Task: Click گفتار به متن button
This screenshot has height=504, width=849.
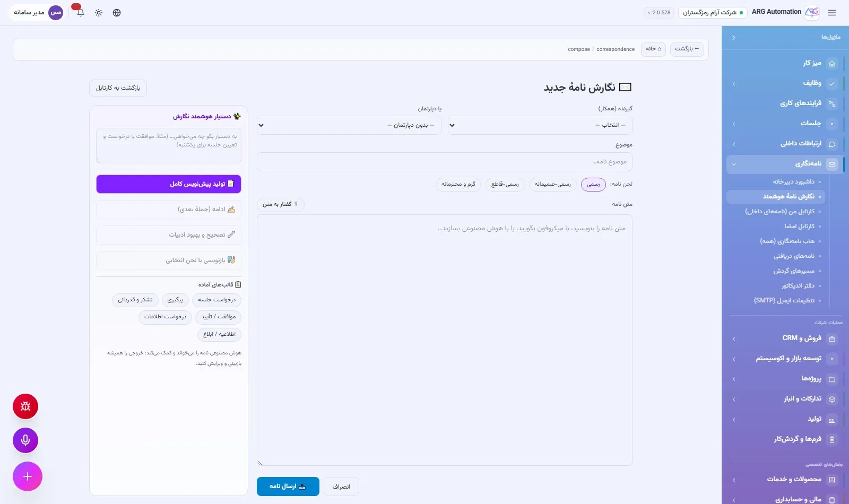Action: pyautogui.click(x=281, y=204)
